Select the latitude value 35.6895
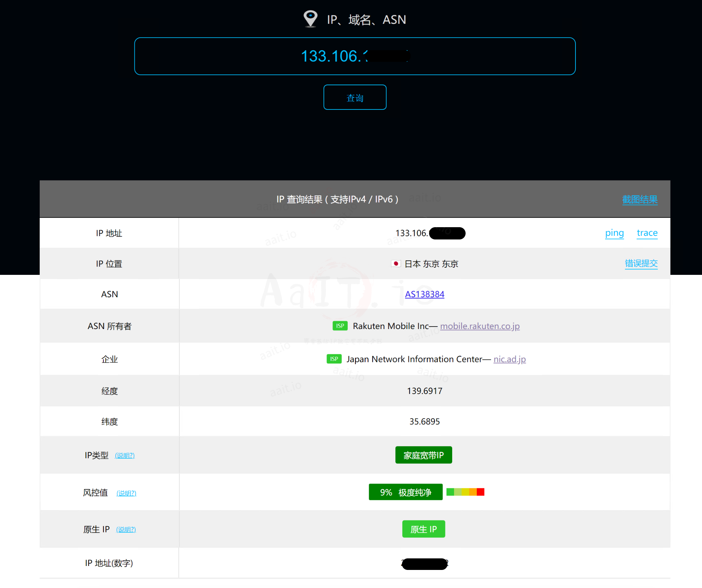 424,421
